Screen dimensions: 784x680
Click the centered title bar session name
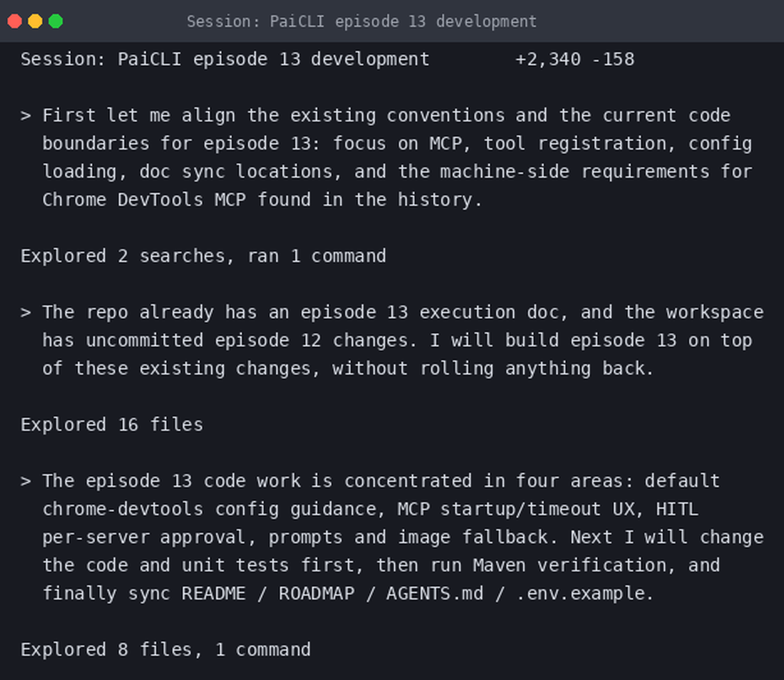click(361, 21)
